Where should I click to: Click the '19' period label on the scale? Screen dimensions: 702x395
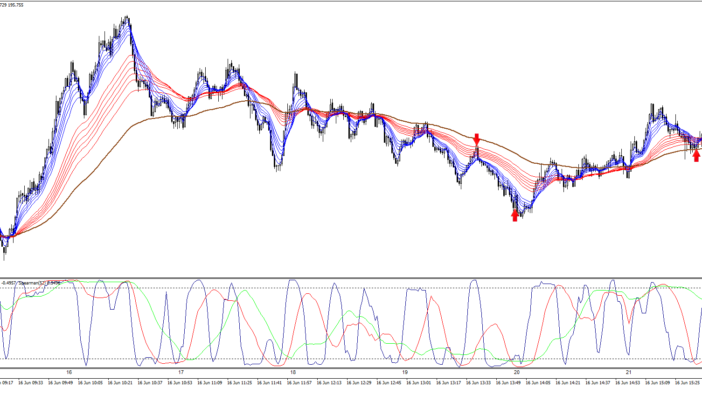[x=405, y=372]
